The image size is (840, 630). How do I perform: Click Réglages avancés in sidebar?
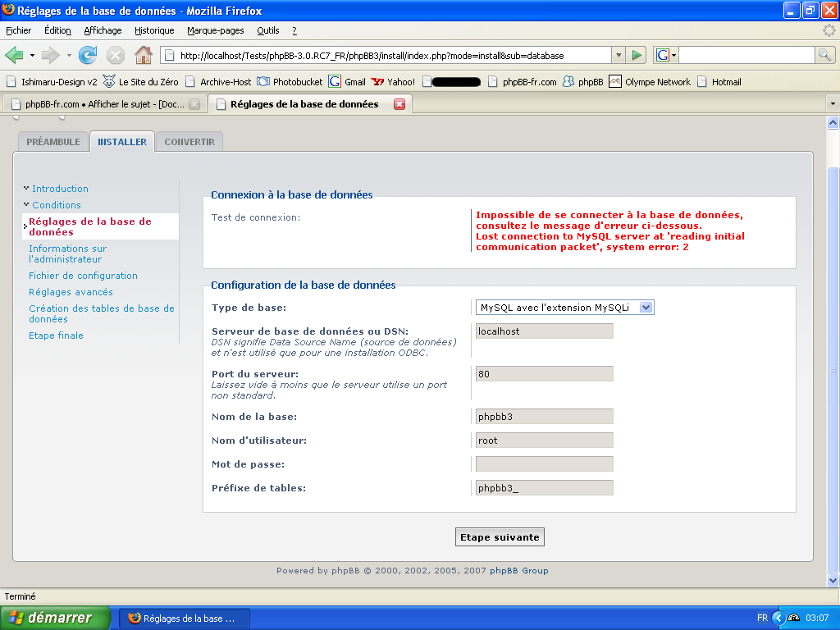click(71, 292)
